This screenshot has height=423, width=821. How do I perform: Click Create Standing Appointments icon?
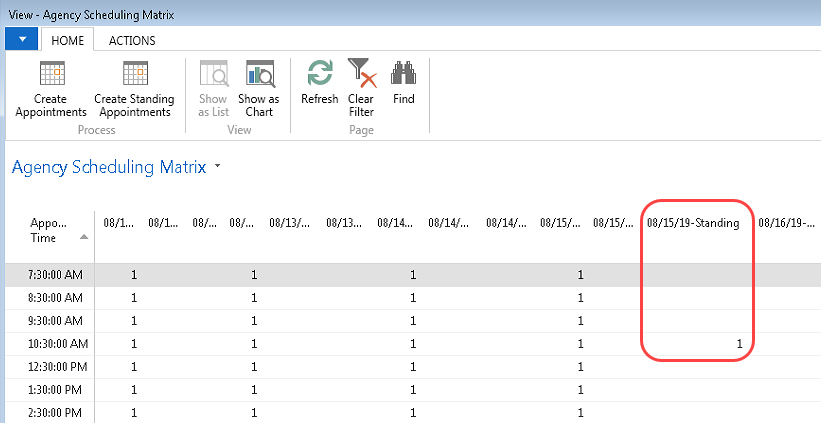(134, 75)
